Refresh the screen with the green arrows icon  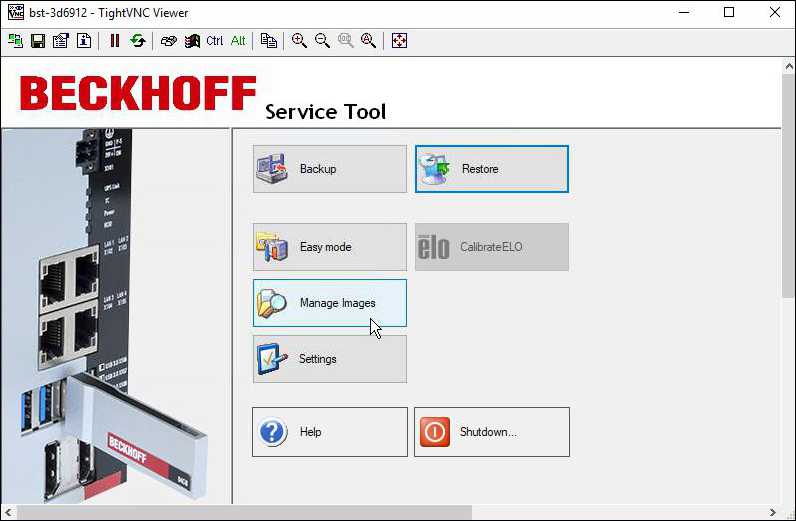[x=138, y=41]
